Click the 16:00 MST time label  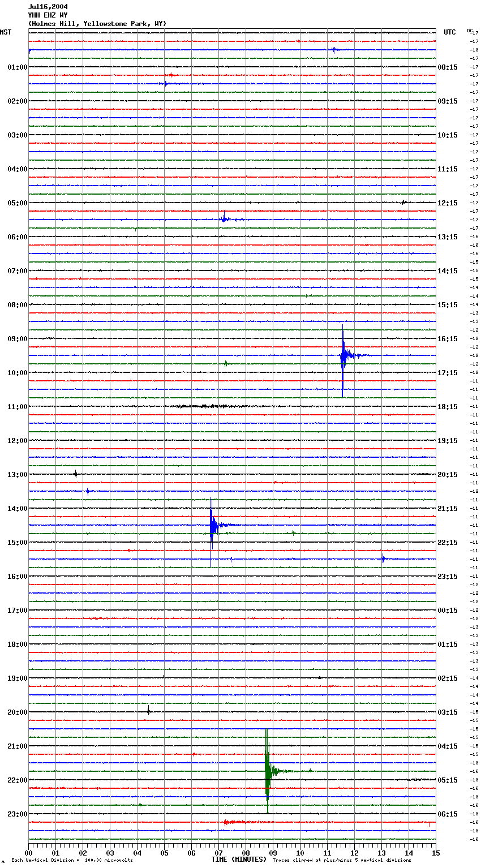click(x=18, y=577)
